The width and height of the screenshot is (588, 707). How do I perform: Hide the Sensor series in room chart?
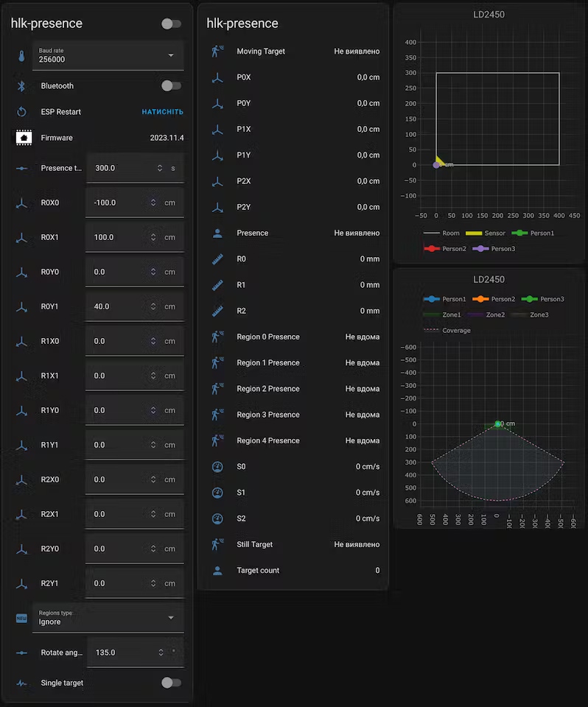pos(486,233)
